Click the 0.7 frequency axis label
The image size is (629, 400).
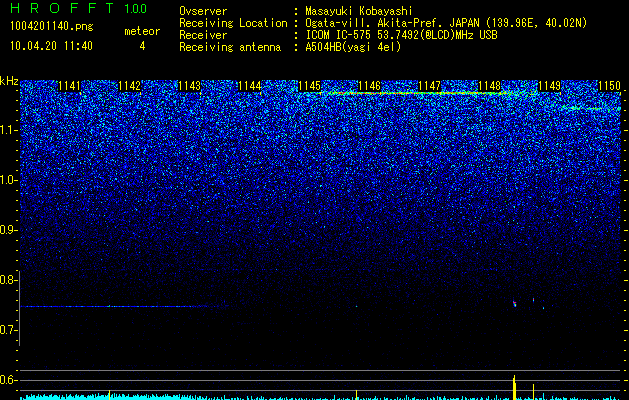[x=9, y=330]
